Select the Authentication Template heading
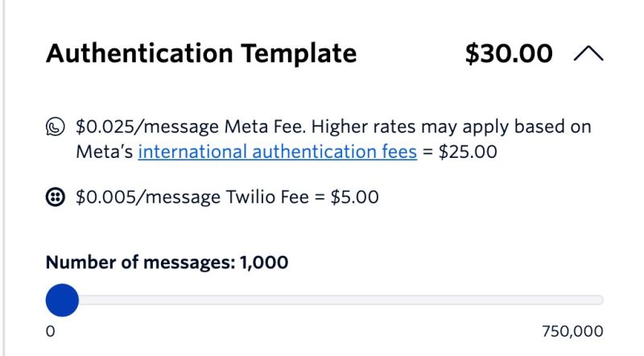The image size is (644, 356). 201,54
